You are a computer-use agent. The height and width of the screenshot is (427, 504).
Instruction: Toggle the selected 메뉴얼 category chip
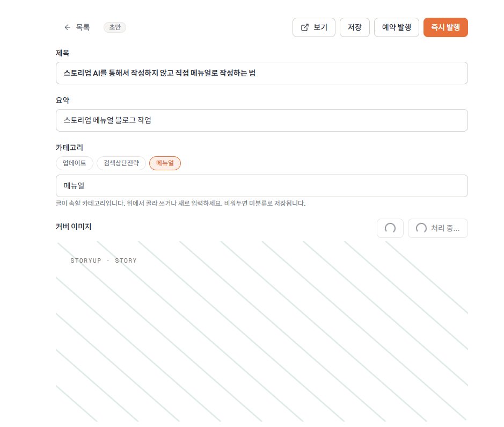click(x=165, y=163)
